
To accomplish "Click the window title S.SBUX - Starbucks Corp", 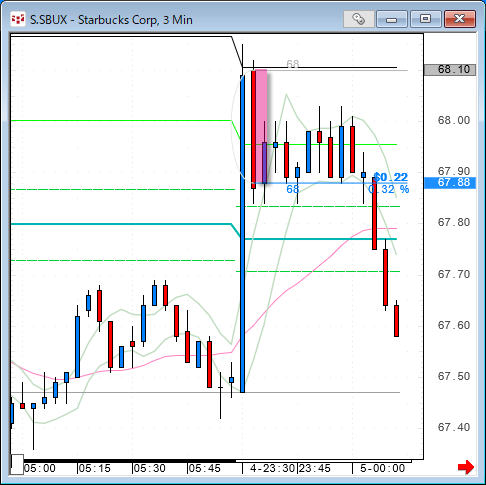I will 111,20.
